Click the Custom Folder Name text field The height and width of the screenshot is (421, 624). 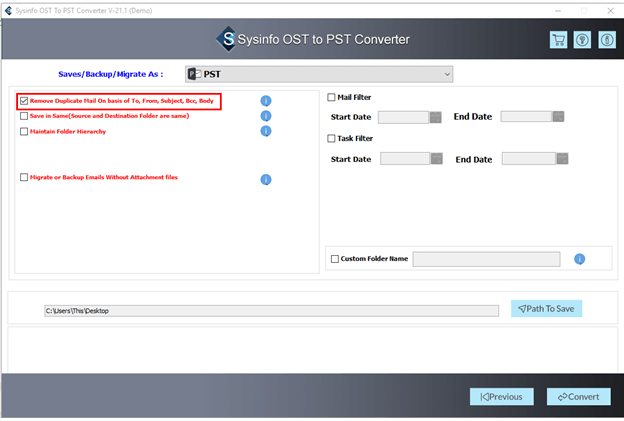(x=486, y=259)
